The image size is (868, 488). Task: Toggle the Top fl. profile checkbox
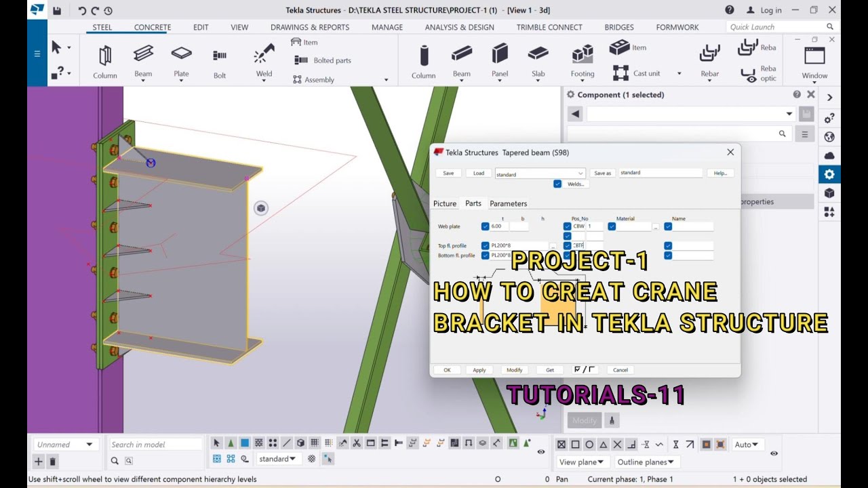point(485,245)
